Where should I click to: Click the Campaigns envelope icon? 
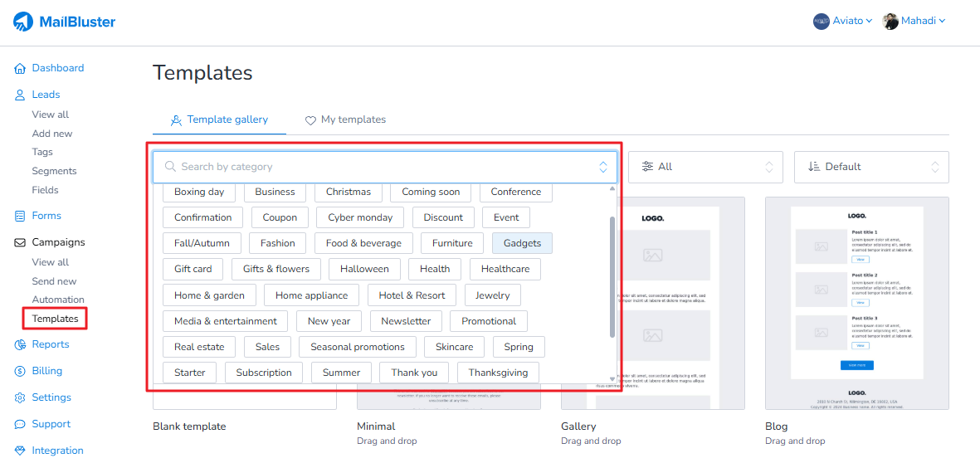21,243
